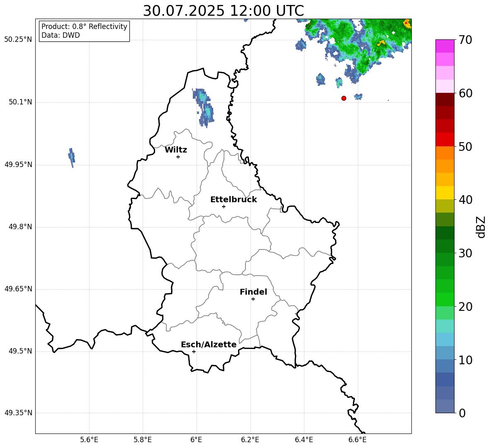
Task: Click the 6.6°E longitude label
Action: point(357,440)
